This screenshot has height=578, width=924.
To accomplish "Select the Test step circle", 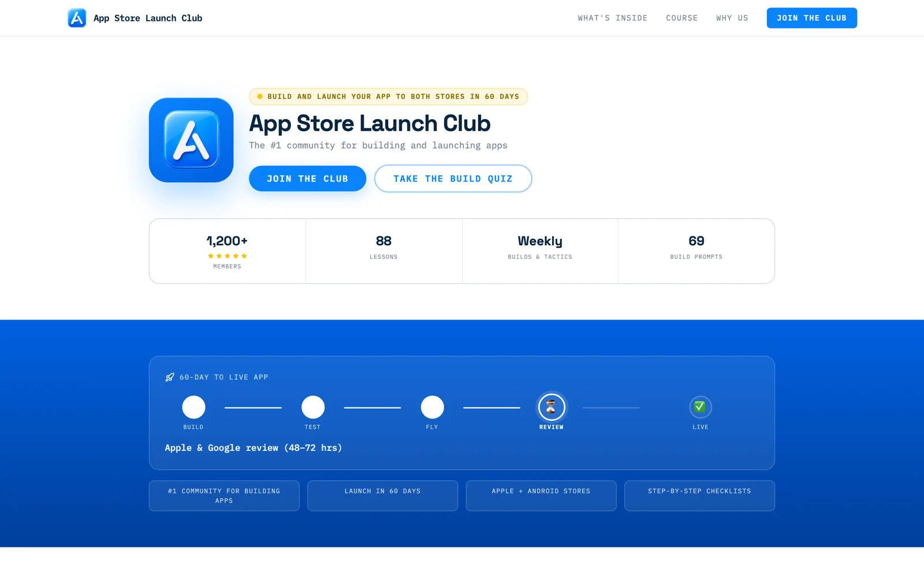I will point(313,407).
